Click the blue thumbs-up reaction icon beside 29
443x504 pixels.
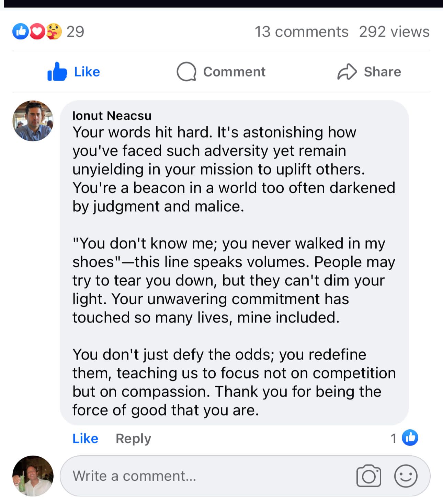[20, 32]
